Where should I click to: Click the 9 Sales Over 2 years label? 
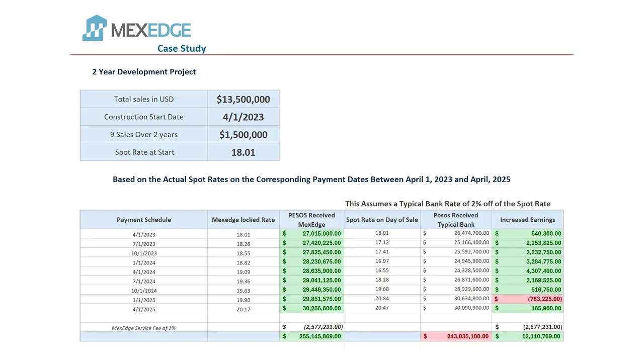[144, 135]
